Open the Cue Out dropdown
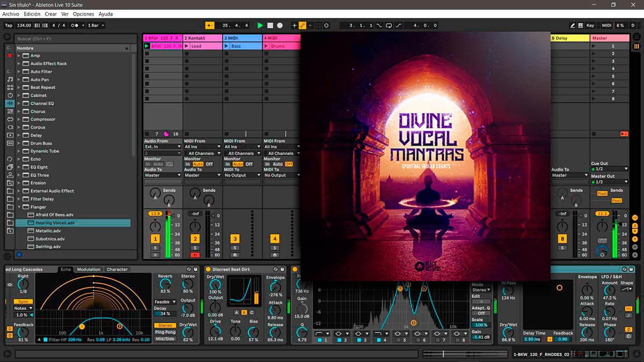 point(610,169)
